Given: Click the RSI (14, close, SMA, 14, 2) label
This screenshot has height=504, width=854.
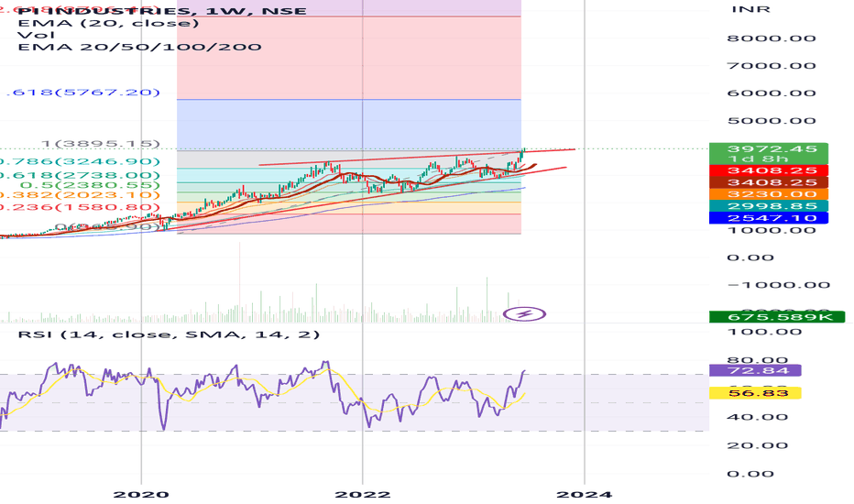Looking at the screenshot, I should [x=169, y=334].
